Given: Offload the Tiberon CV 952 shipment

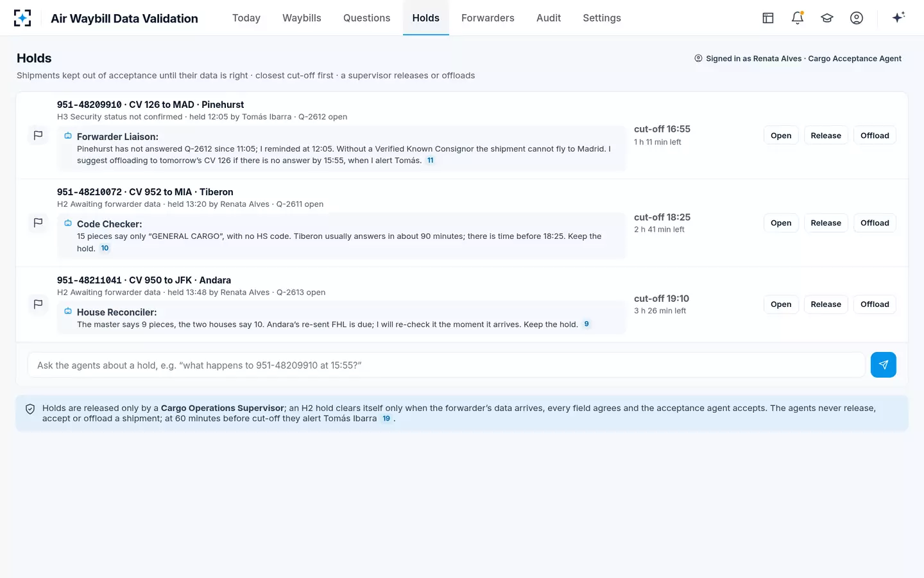Looking at the screenshot, I should pyautogui.click(x=875, y=223).
